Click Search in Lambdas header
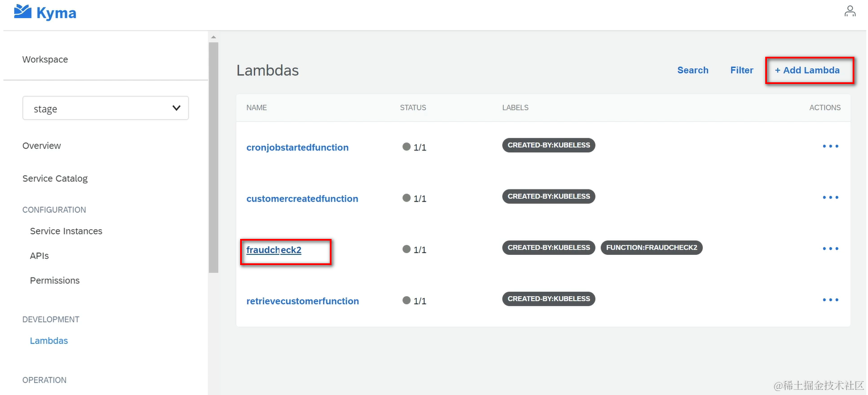The height and width of the screenshot is (395, 868). tap(693, 70)
